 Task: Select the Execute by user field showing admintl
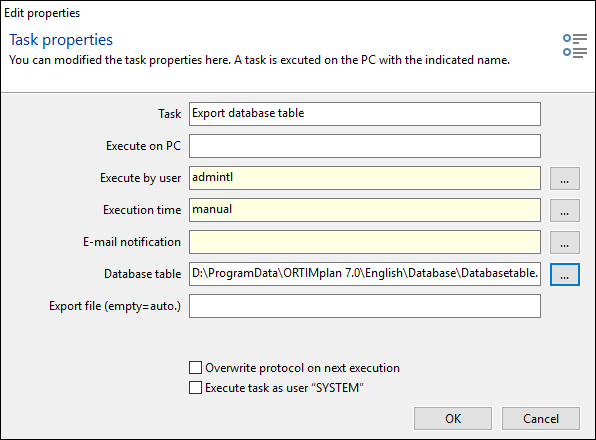tap(365, 178)
